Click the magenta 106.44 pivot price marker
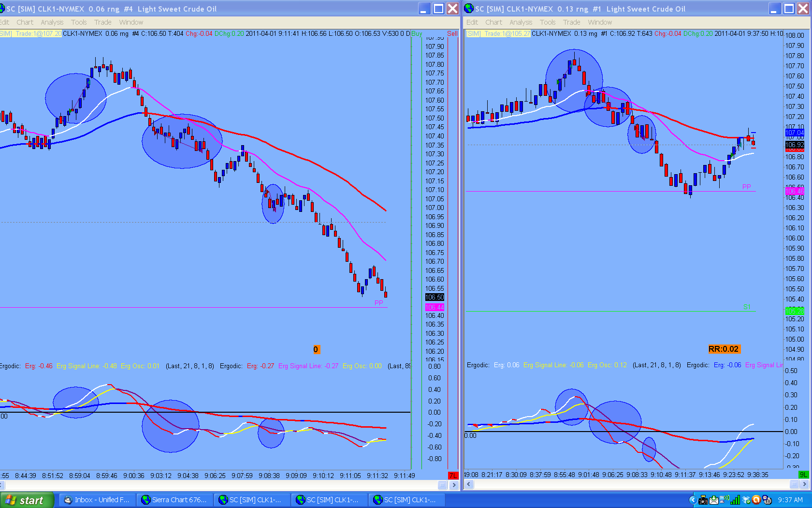This screenshot has height=508, width=812. [435, 307]
